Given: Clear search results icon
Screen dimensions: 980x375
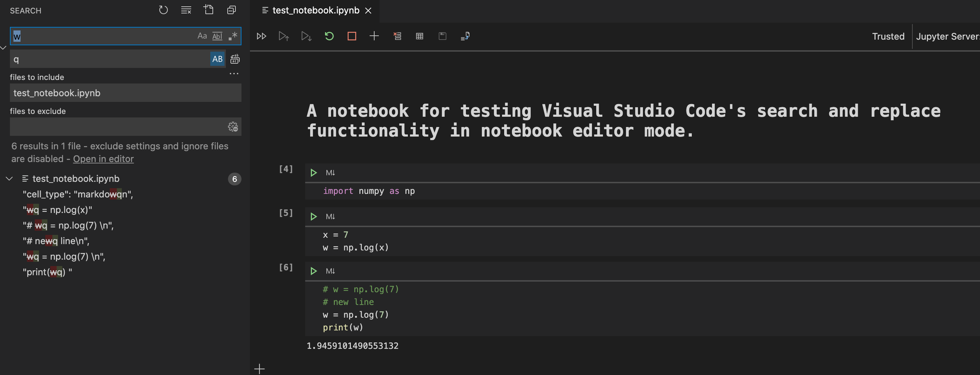Looking at the screenshot, I should pos(186,10).
